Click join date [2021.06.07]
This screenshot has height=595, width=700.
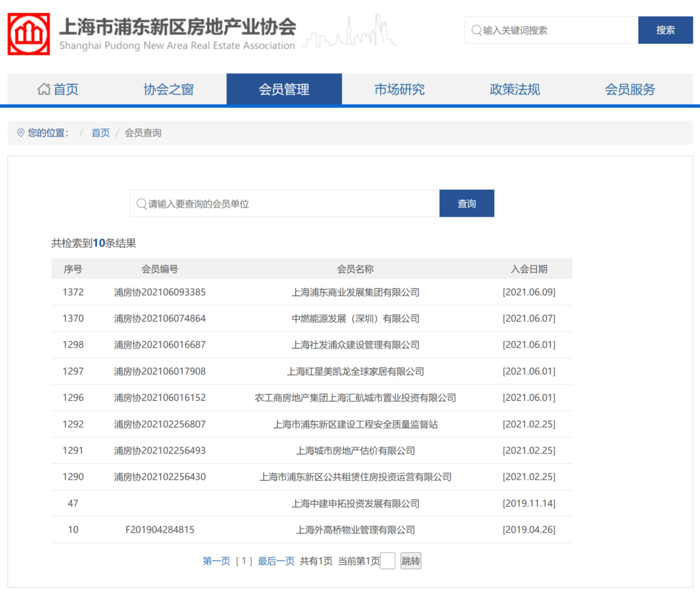(x=529, y=318)
